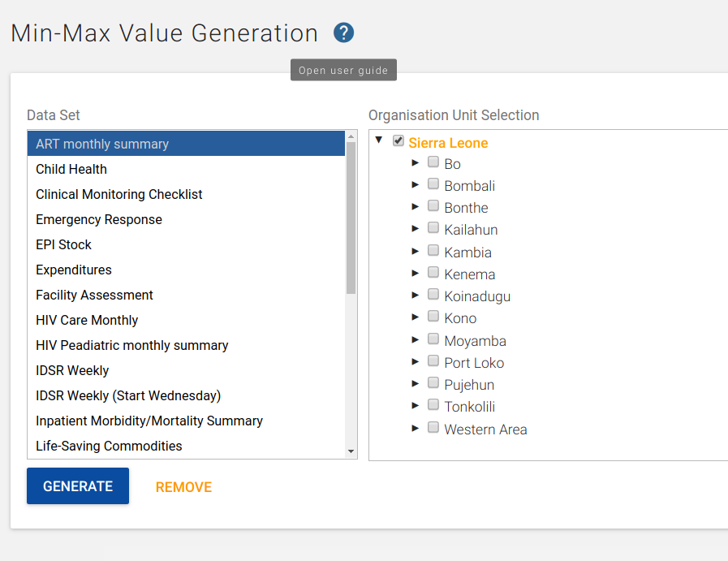Expand the Port Loko tree node
This screenshot has height=561, width=728.
[416, 361]
